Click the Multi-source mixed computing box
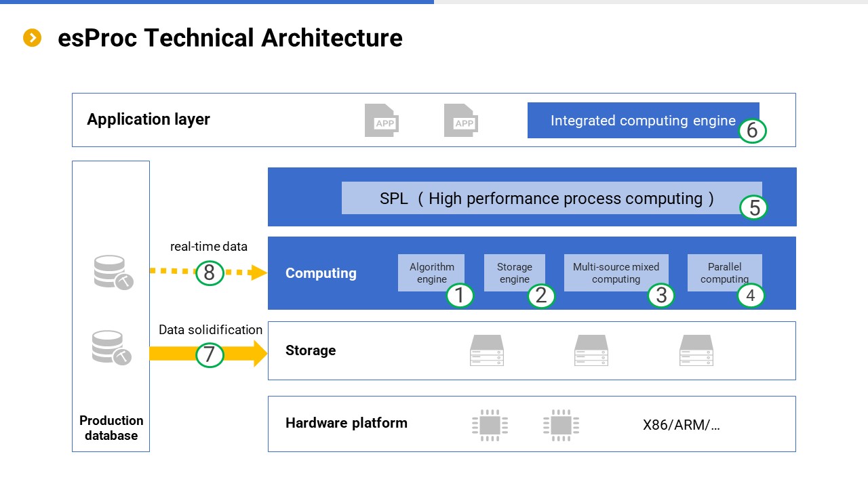This screenshot has height=488, width=868. [x=615, y=271]
